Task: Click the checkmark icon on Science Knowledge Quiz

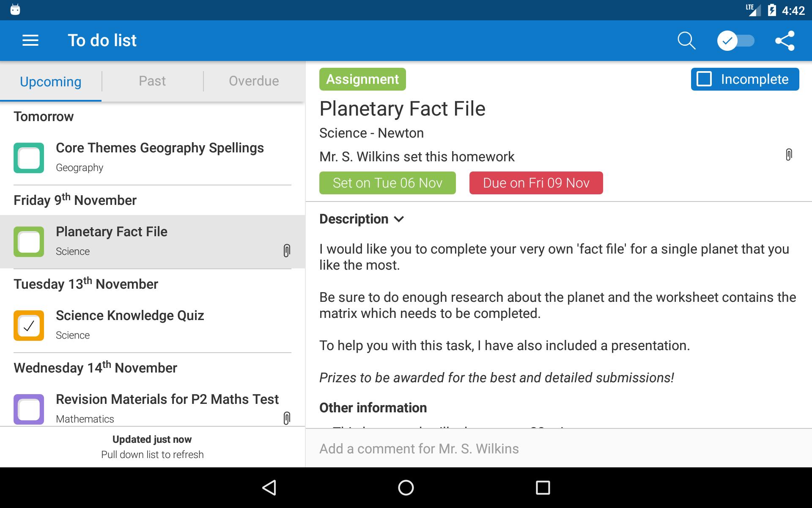Action: (x=28, y=325)
